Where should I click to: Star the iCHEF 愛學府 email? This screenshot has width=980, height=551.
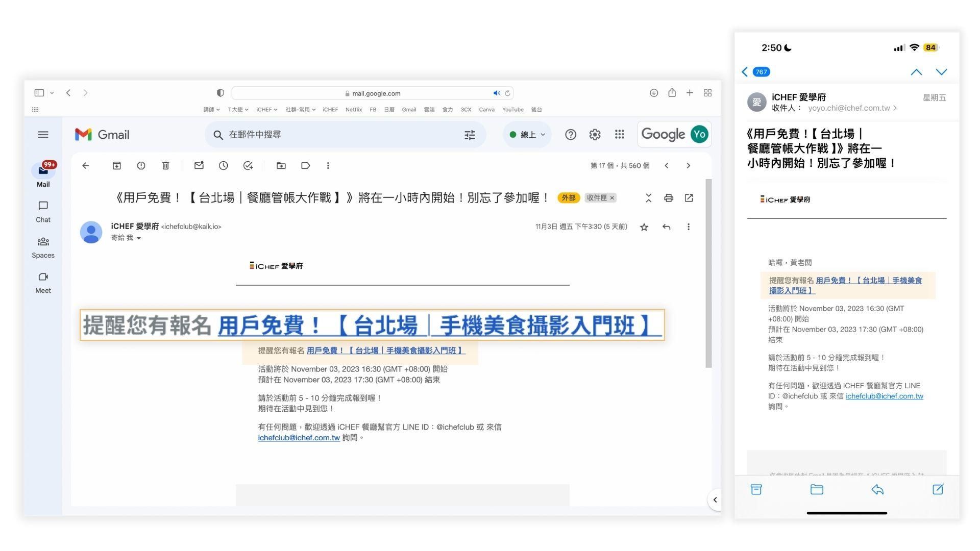tap(644, 227)
